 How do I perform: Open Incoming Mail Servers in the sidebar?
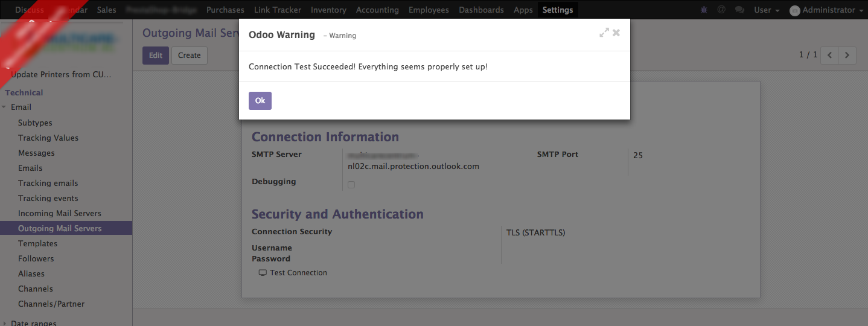60,213
